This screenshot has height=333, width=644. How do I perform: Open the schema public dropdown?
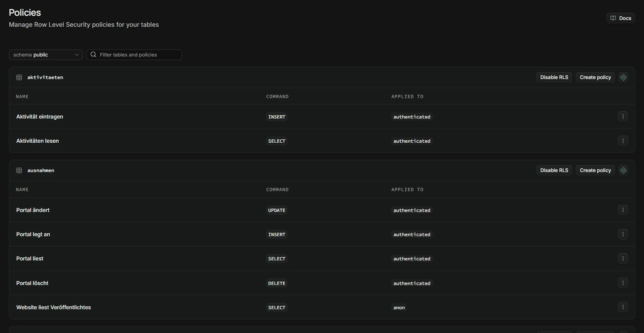(x=46, y=55)
